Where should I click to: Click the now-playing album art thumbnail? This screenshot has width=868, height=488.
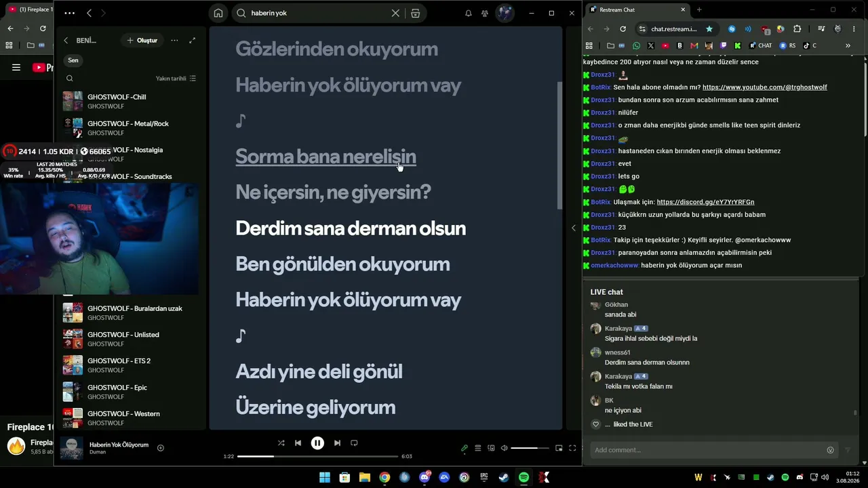coord(72,448)
